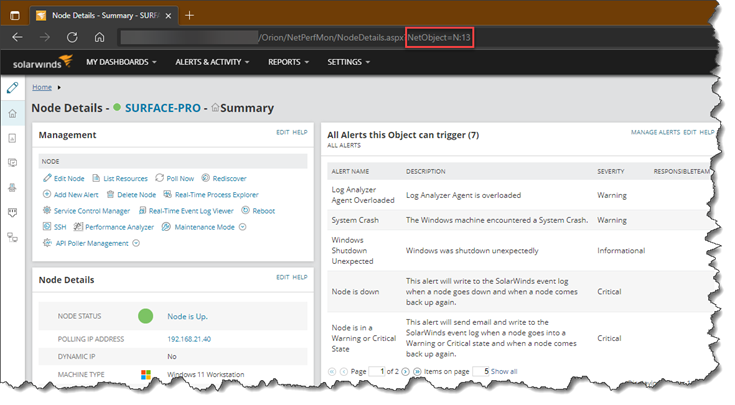Click the Real-Time Event Log Viewer icon
This screenshot has width=735, height=405.
pos(142,210)
